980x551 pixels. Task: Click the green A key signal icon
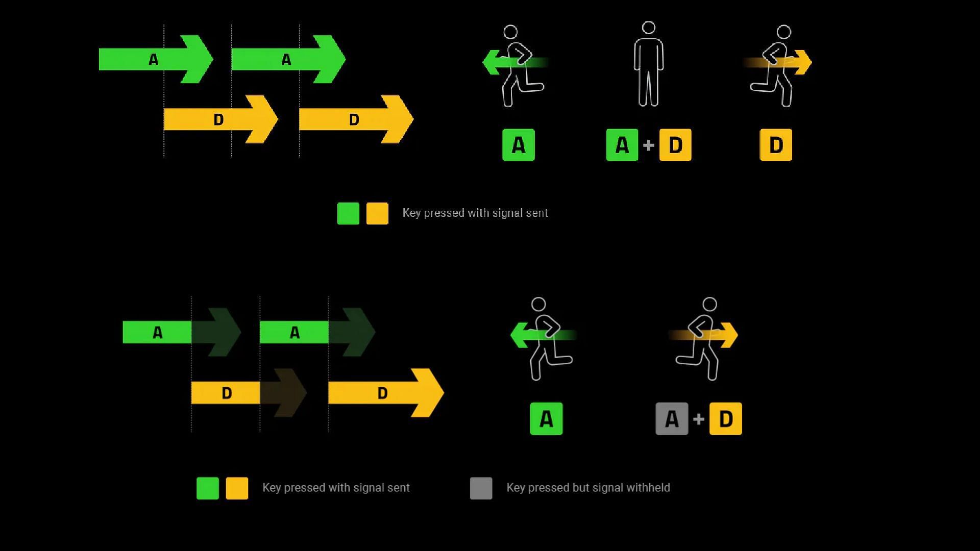(x=518, y=145)
